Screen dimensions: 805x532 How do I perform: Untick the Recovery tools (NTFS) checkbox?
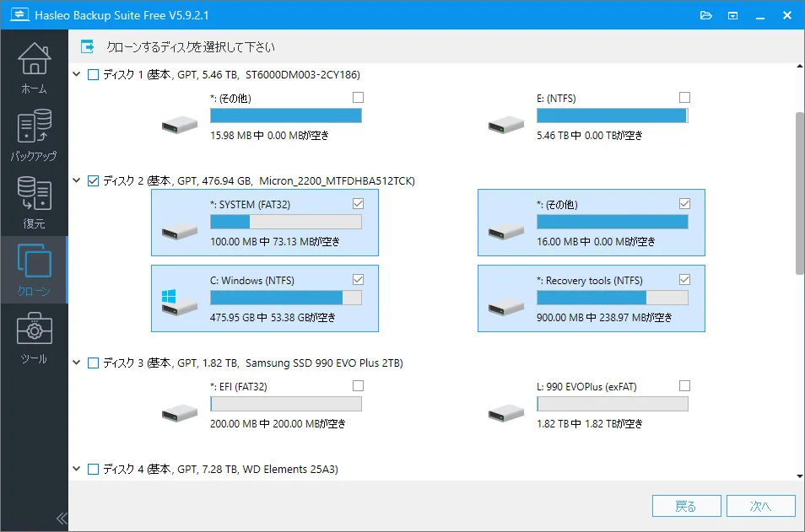(x=684, y=280)
